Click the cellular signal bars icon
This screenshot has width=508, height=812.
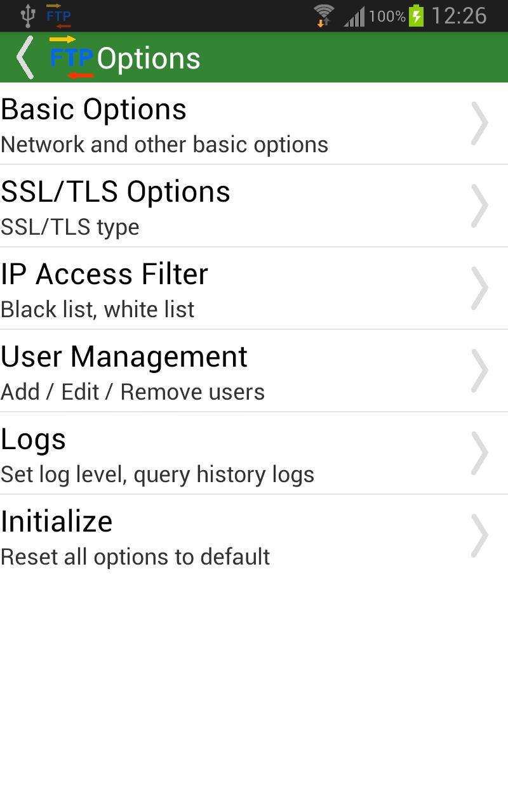[x=354, y=16]
